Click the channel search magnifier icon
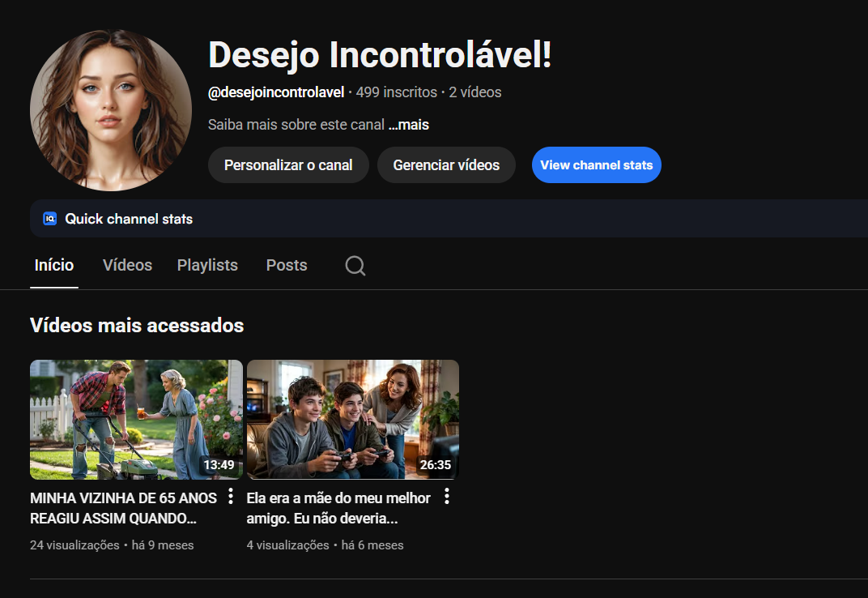 click(355, 266)
